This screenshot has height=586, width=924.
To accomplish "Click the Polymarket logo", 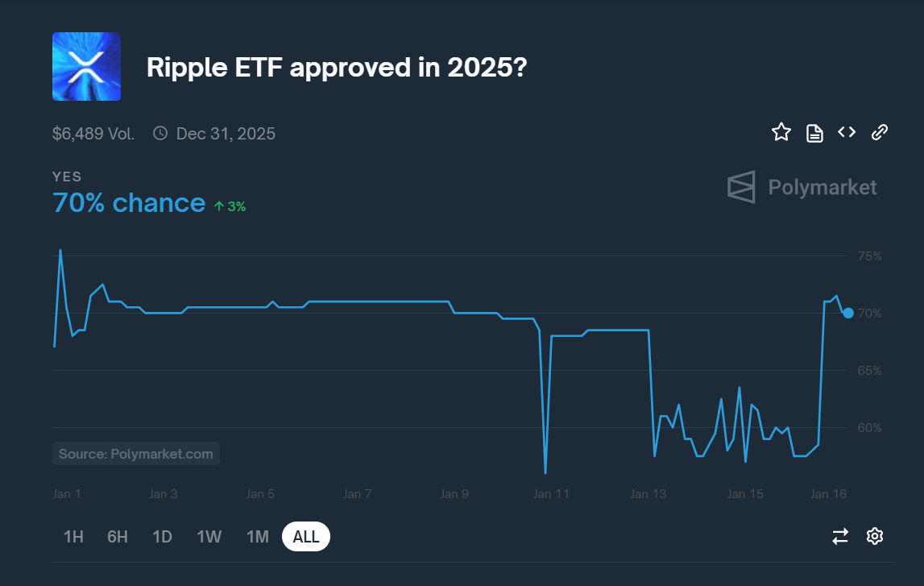I will [x=802, y=187].
